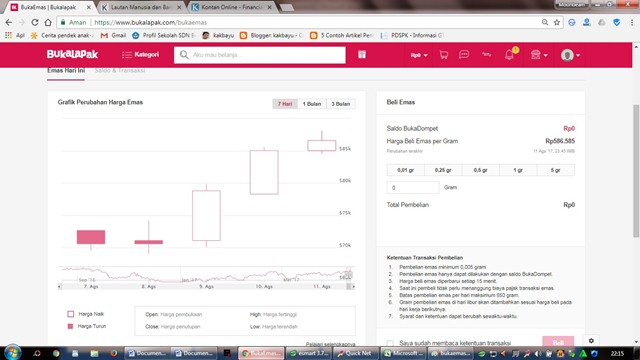The image size is (640, 360).
Task: Toggle the Harga Turun legend marker
Action: [70, 326]
